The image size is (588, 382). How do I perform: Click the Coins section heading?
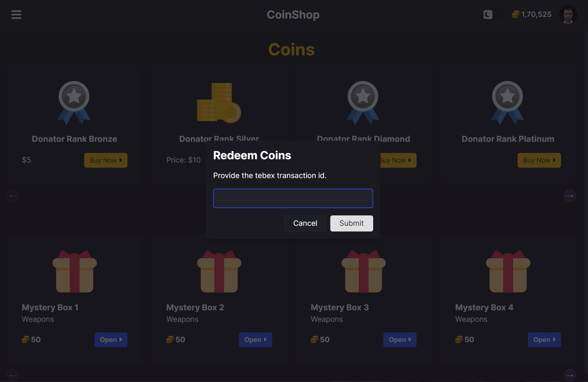click(x=292, y=50)
